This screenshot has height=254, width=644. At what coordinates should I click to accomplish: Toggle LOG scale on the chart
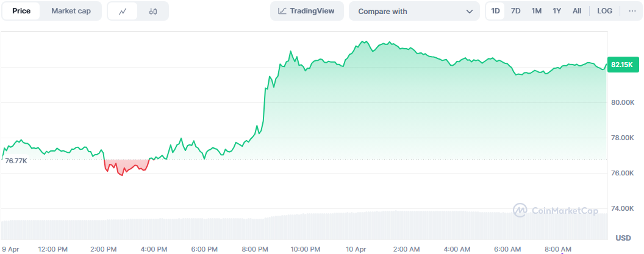point(605,11)
